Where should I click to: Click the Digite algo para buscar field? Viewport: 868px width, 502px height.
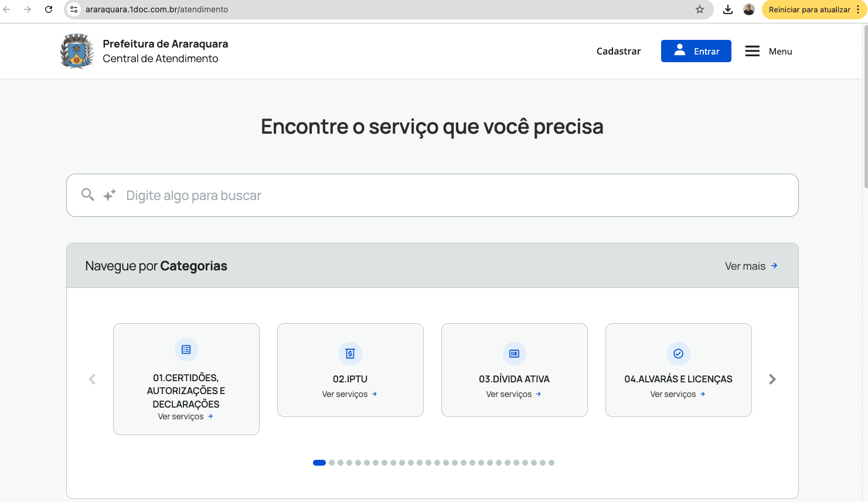click(433, 195)
